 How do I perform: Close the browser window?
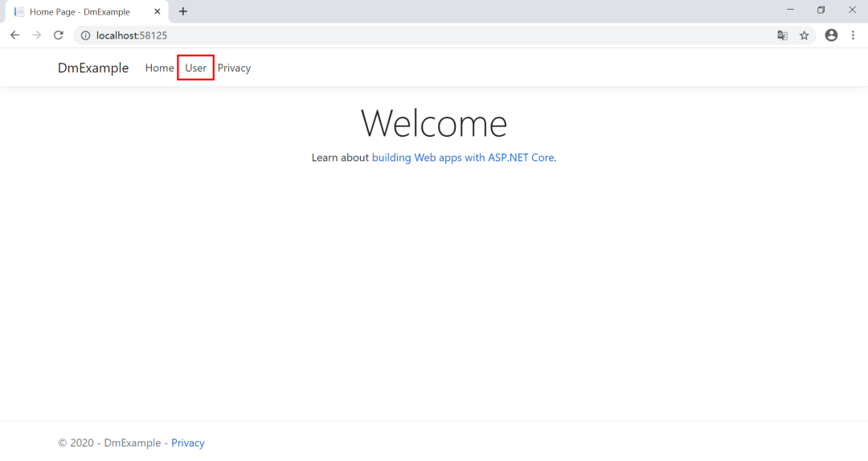point(852,10)
